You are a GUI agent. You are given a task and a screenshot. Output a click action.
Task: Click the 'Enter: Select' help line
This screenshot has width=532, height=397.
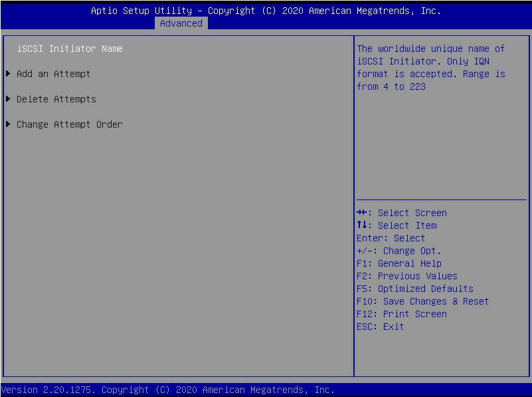click(391, 238)
